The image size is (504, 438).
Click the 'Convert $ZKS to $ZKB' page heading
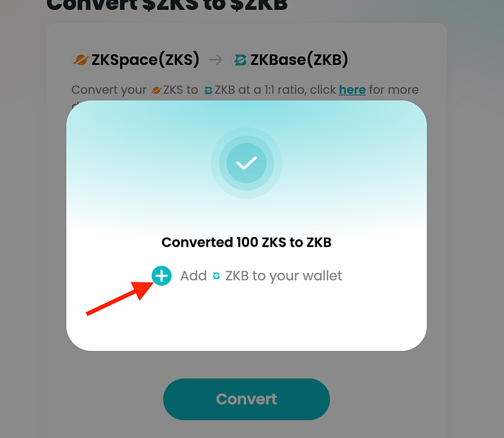167,5
